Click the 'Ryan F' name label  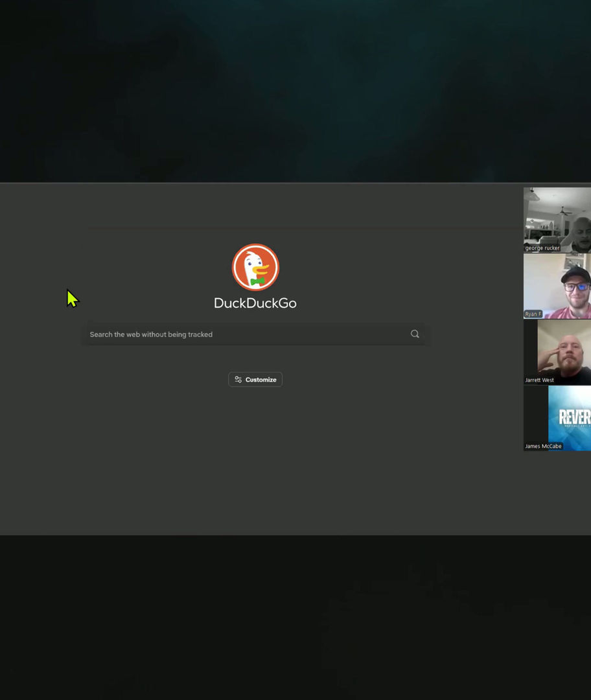[533, 314]
